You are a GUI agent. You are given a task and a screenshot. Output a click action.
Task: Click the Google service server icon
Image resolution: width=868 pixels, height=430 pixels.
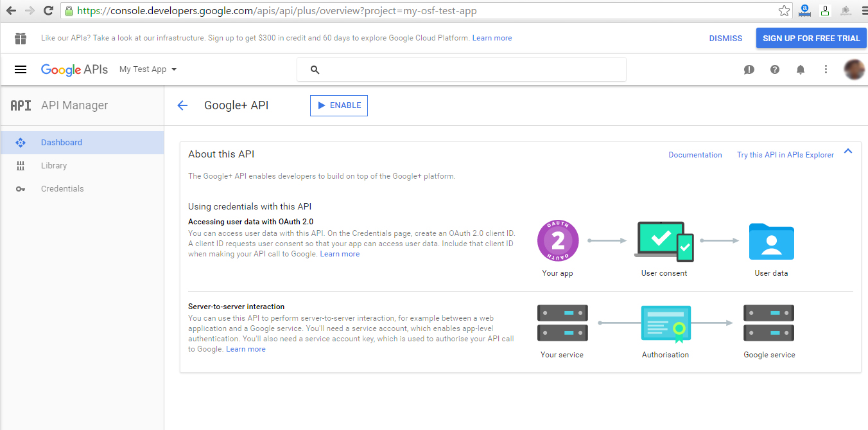(x=769, y=323)
